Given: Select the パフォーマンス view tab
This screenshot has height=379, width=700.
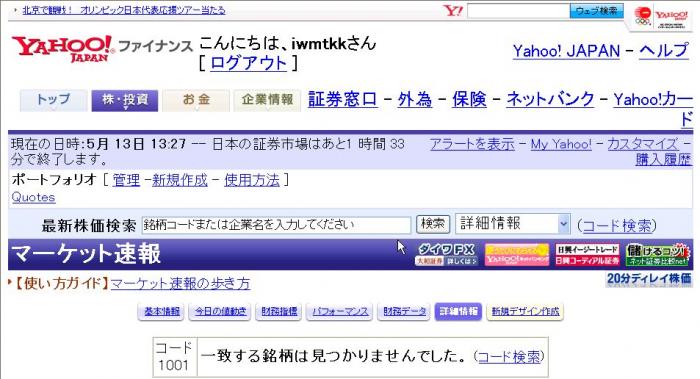Looking at the screenshot, I should click(340, 312).
